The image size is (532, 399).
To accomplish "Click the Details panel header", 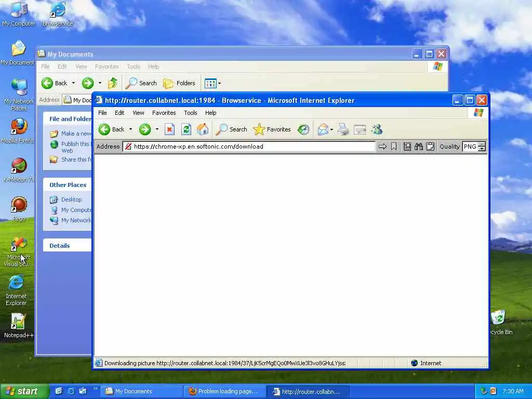I will coord(67,246).
